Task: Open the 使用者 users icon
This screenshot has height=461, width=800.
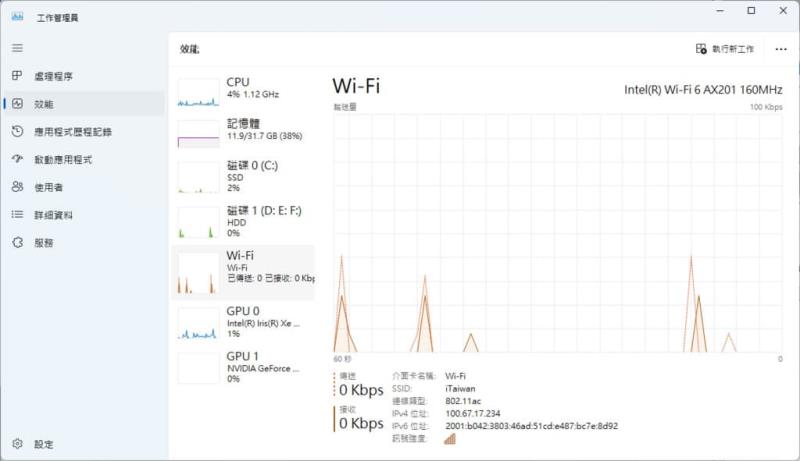Action: tap(17, 187)
